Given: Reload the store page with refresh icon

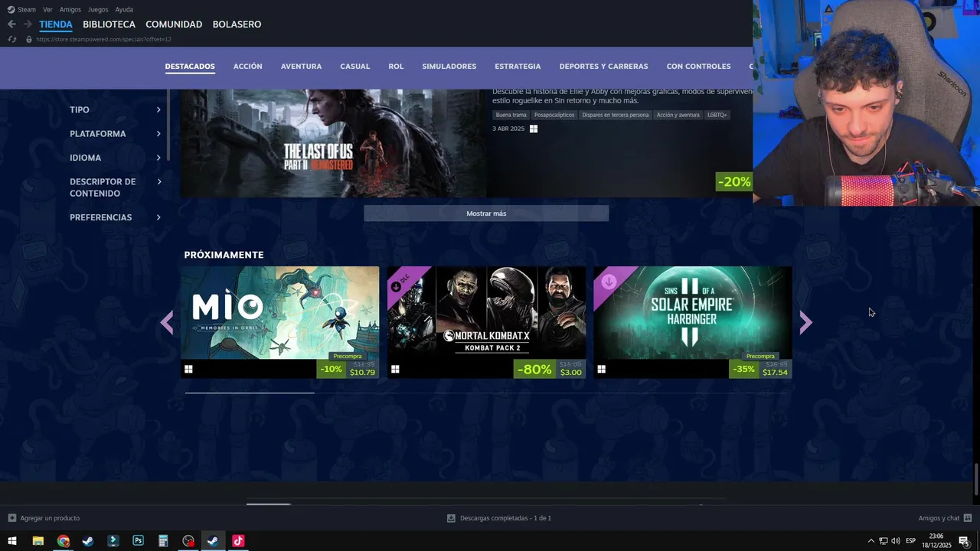Looking at the screenshot, I should coord(11,39).
